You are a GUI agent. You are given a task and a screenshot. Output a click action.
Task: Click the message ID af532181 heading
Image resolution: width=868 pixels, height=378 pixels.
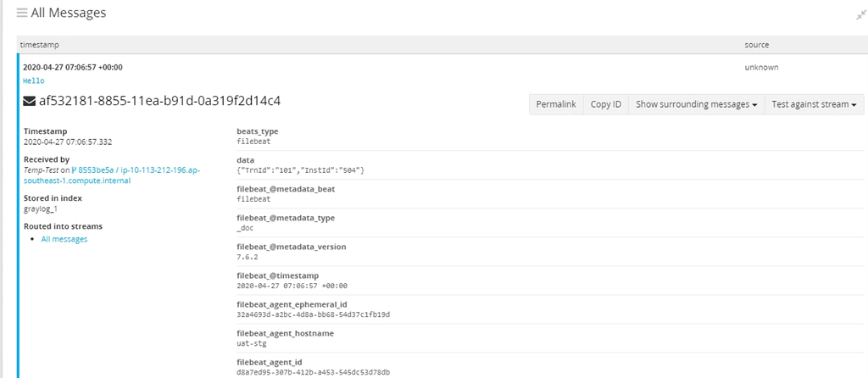[x=159, y=101]
